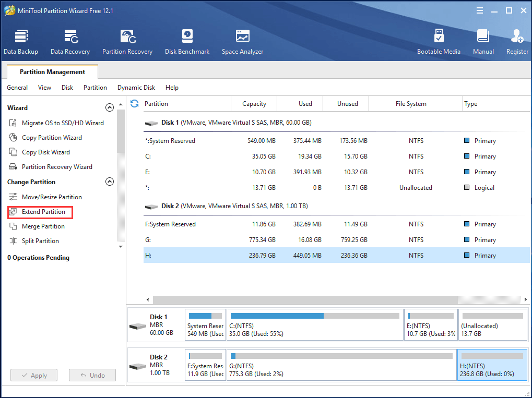Screen dimensions: 532x398
Task: Open the View menu
Action: pos(44,88)
